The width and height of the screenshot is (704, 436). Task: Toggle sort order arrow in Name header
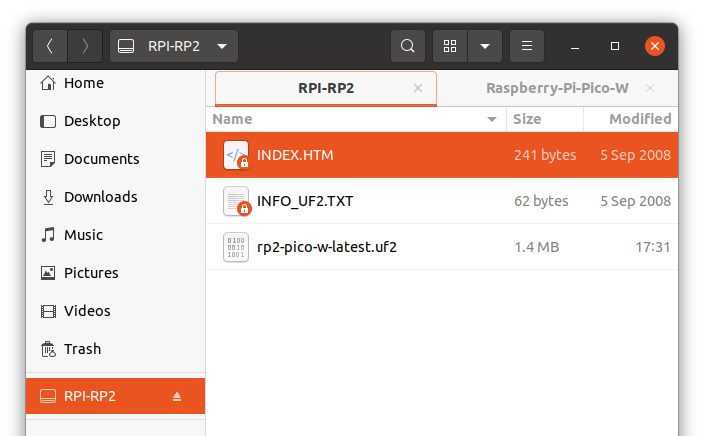coord(492,119)
